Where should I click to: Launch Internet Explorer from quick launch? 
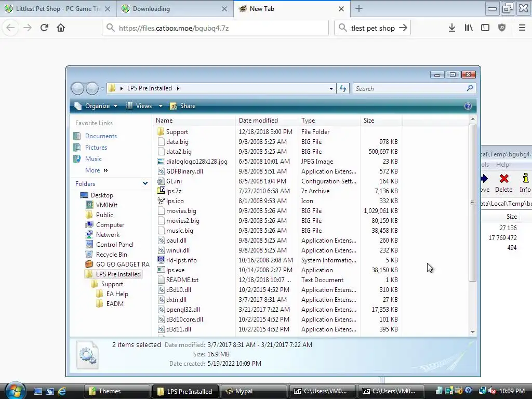point(62,391)
